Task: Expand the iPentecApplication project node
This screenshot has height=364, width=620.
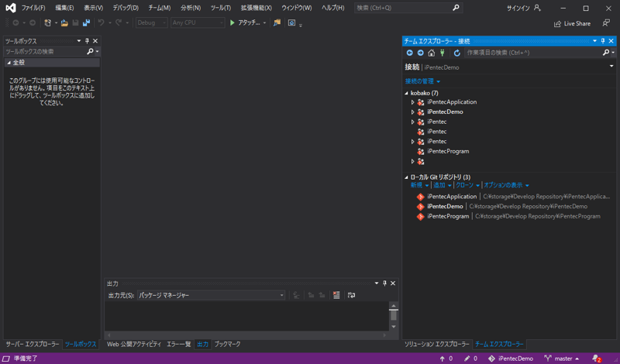Action: coord(412,102)
